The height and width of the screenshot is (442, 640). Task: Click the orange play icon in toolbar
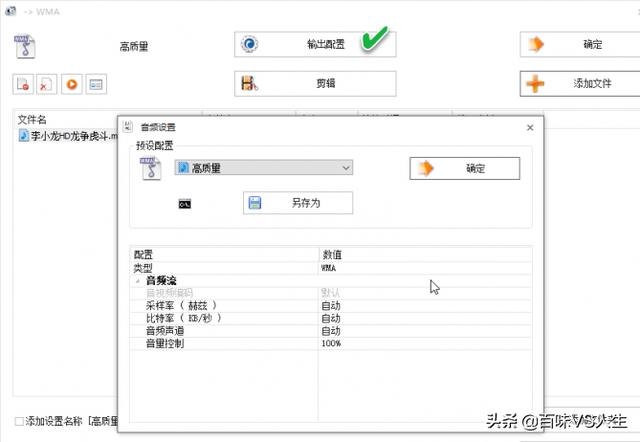point(72,84)
